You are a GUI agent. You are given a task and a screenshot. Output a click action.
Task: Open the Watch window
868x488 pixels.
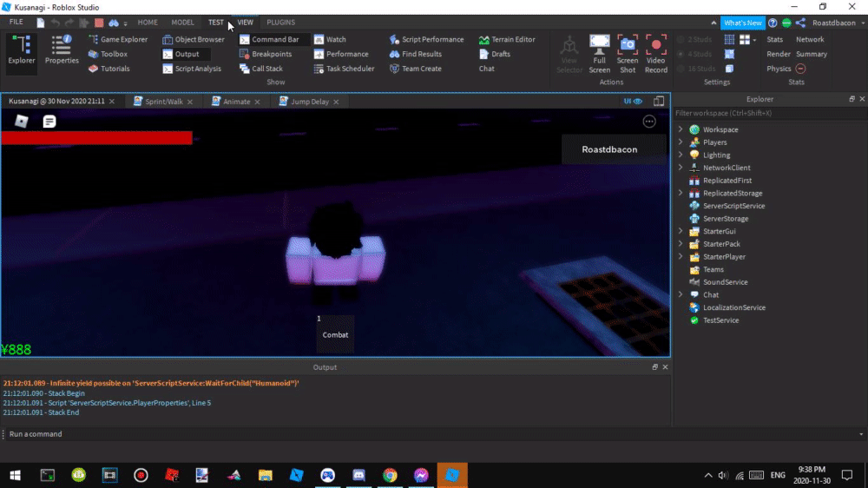point(330,39)
